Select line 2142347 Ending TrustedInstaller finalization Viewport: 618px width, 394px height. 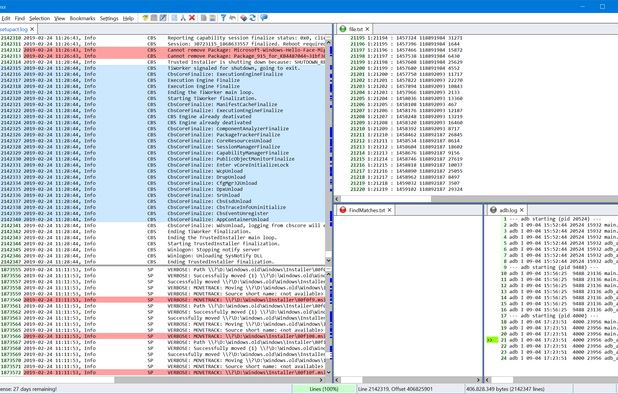[x=163, y=262]
